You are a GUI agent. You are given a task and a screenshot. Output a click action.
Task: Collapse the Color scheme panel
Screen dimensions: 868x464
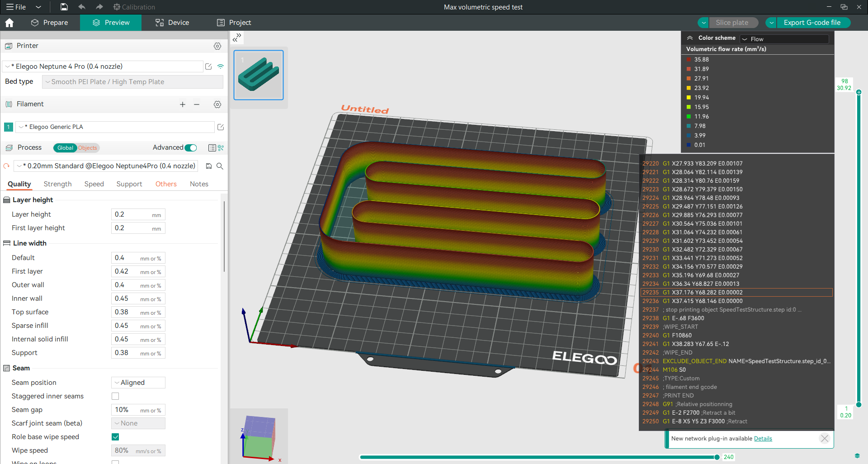click(x=690, y=38)
